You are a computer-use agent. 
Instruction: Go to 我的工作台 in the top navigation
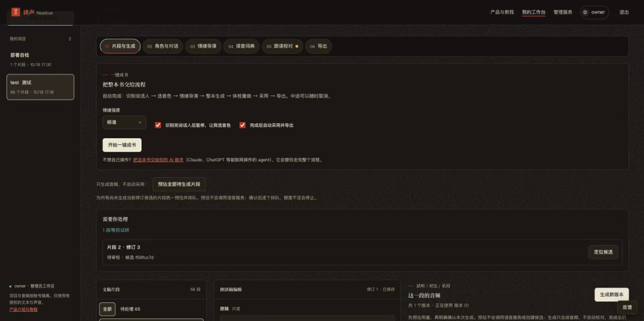click(534, 13)
